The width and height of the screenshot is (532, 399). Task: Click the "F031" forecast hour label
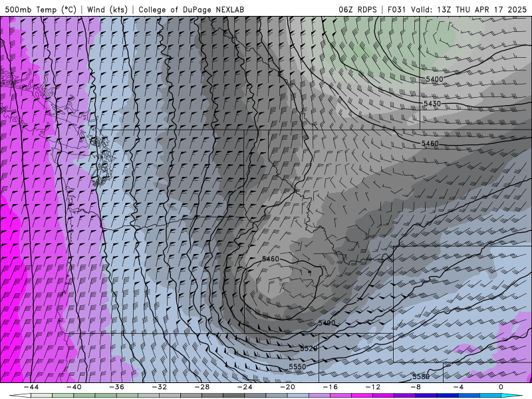pos(397,9)
